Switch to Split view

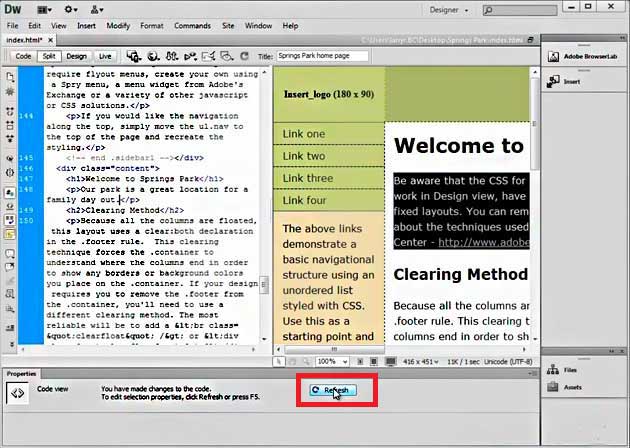[49, 56]
